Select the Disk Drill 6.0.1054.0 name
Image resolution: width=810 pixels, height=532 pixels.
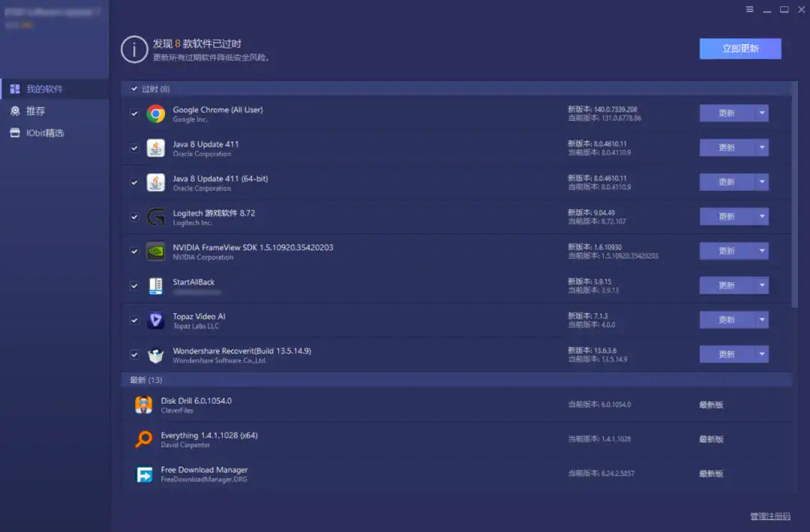(x=196, y=400)
